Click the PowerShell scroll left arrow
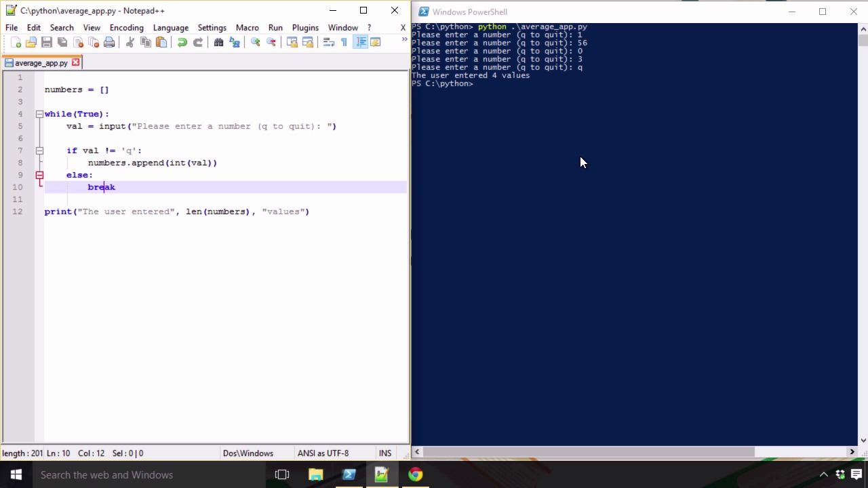Image resolution: width=868 pixels, height=488 pixels. 417,451
